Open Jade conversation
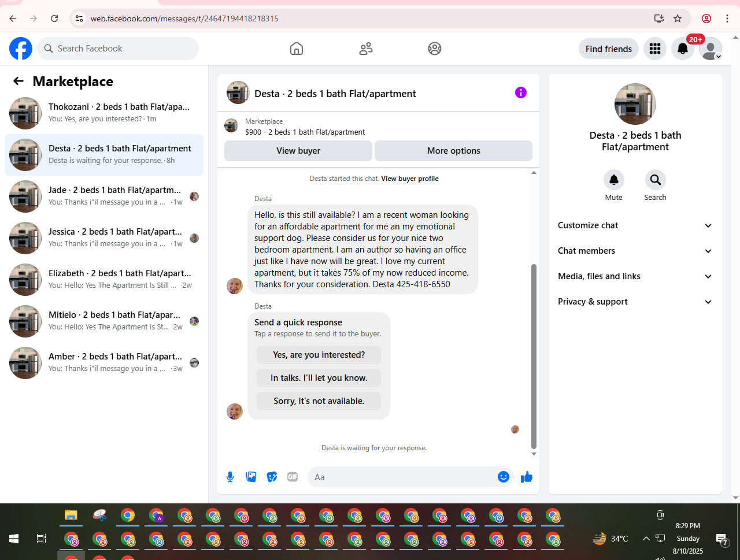This screenshot has height=560, width=740. pyautogui.click(x=104, y=196)
